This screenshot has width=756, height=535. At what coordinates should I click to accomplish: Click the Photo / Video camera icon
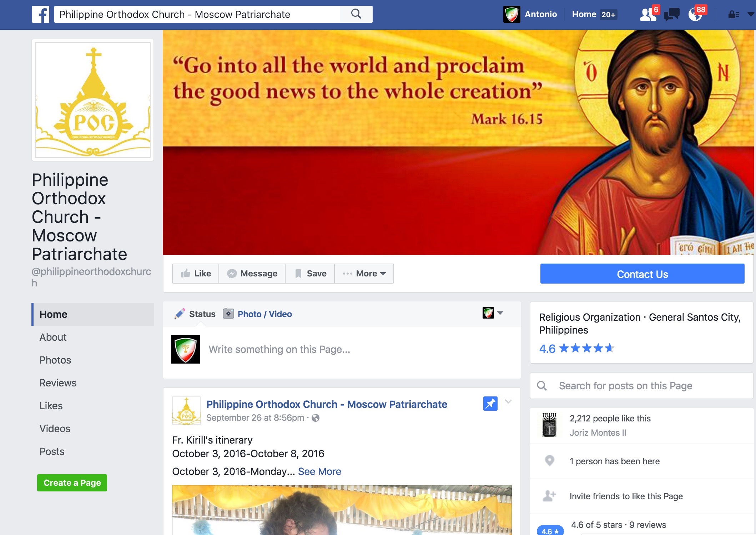[x=228, y=314]
